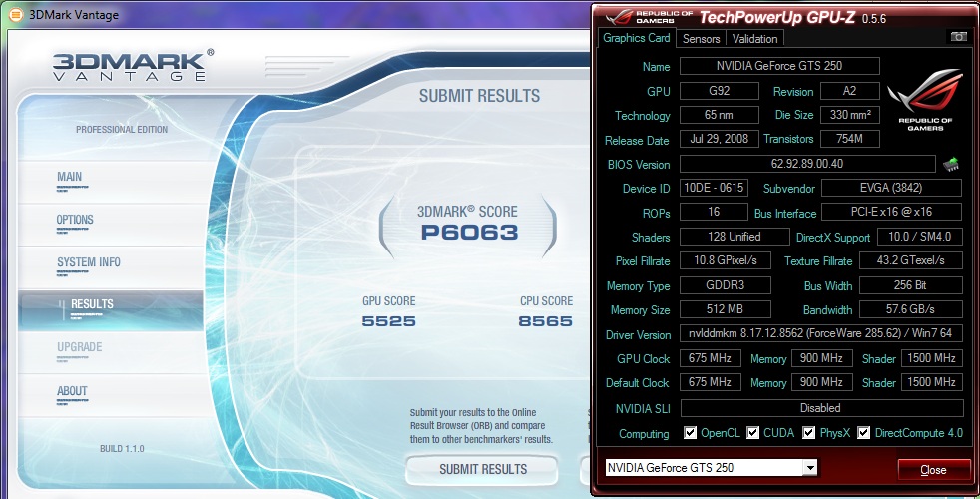The height and width of the screenshot is (499, 980).
Task: Switch to the Graphics Card tab
Action: tap(637, 38)
